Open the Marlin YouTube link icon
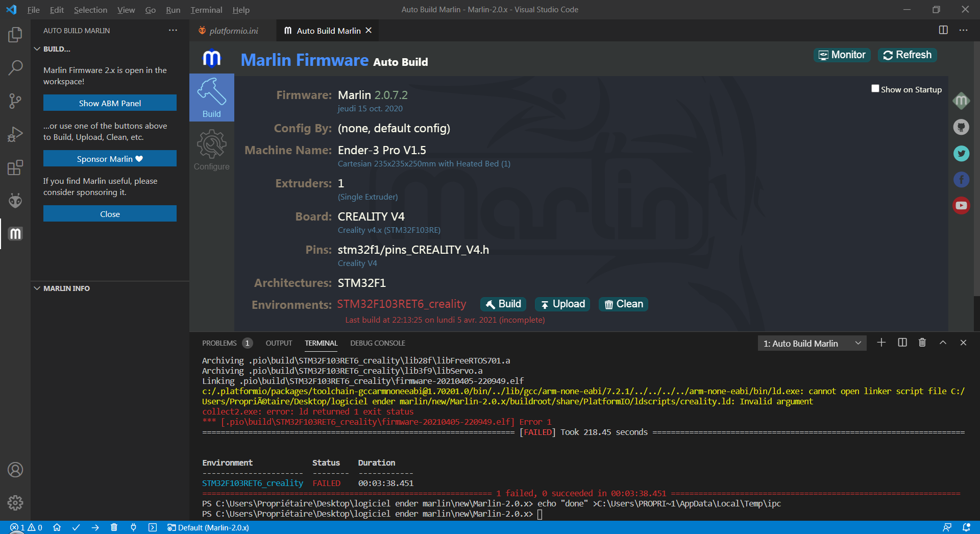Image resolution: width=980 pixels, height=534 pixels. pos(961,205)
